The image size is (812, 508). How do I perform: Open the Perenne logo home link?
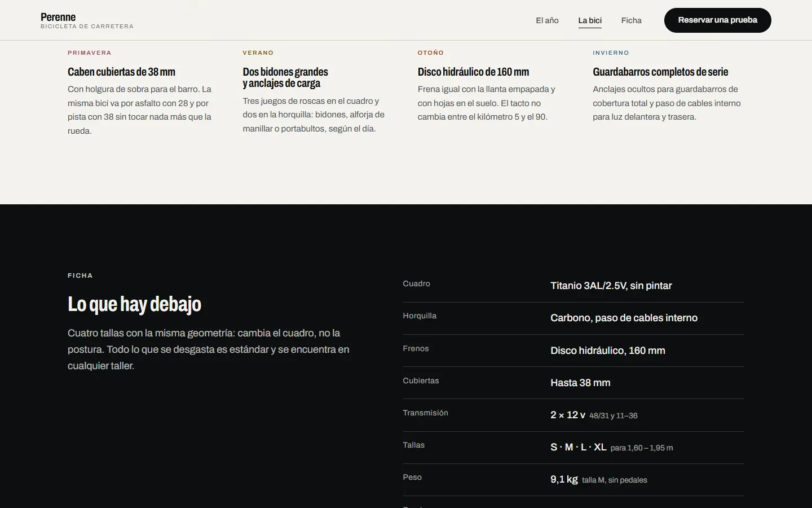coord(87,20)
